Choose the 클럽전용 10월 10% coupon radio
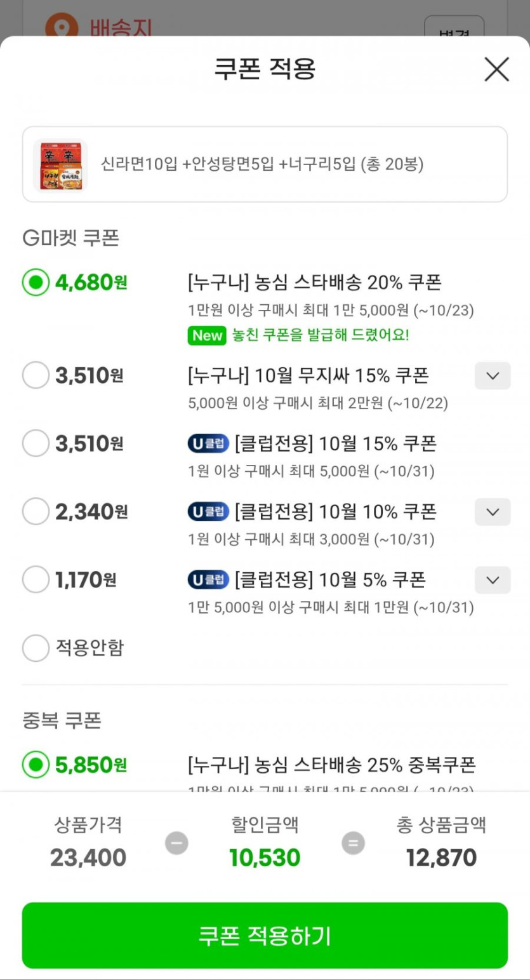This screenshot has height=980, width=530. click(36, 511)
